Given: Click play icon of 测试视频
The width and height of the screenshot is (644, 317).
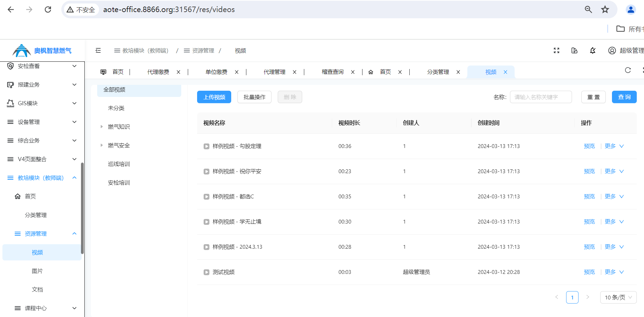Looking at the screenshot, I should click(x=206, y=272).
